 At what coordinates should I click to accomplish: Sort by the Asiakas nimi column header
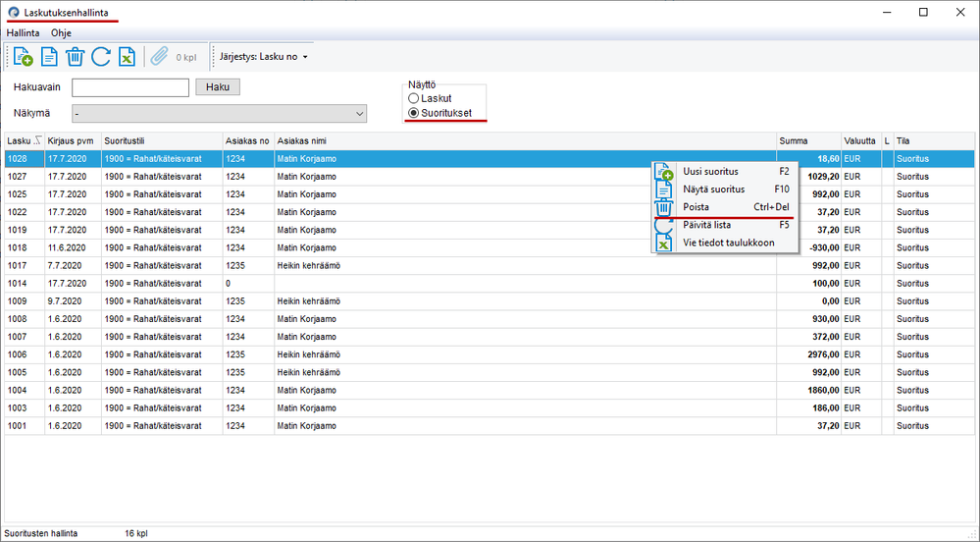point(525,140)
